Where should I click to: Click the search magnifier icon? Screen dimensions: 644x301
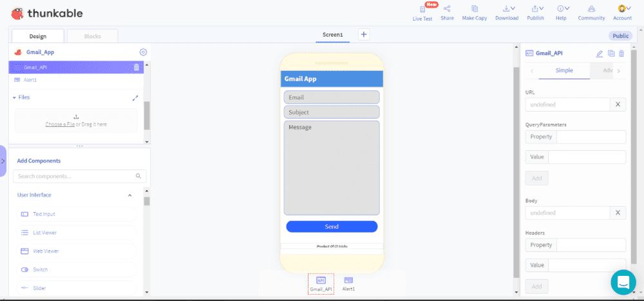coord(138,176)
